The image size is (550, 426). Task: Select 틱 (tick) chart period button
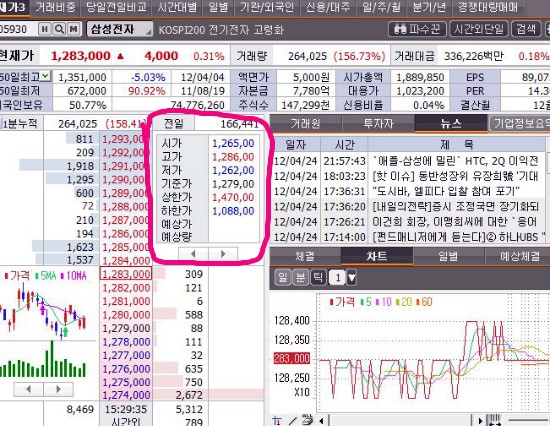click(x=318, y=278)
